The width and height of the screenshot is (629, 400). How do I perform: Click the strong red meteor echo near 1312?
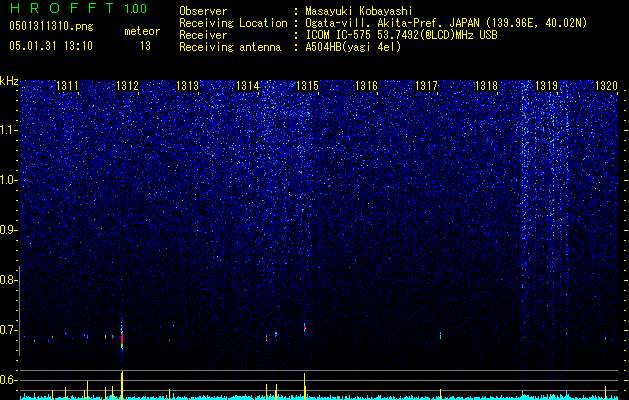(122, 339)
